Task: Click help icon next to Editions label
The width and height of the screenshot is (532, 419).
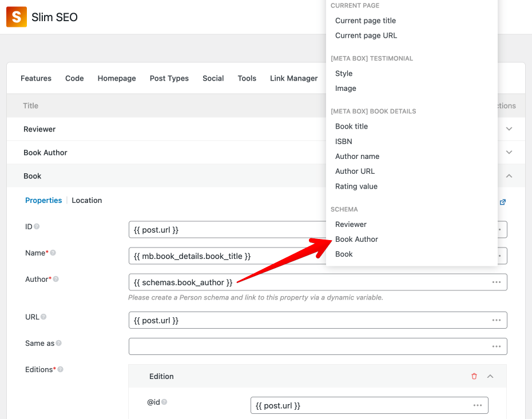Action: [x=61, y=369]
